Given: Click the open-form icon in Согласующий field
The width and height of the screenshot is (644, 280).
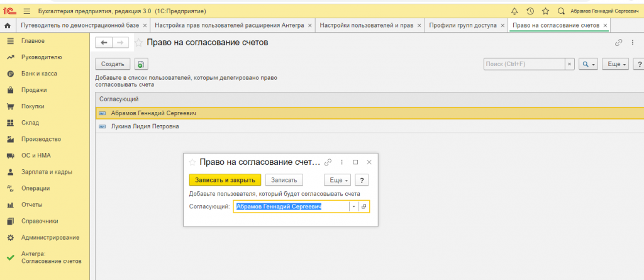Looking at the screenshot, I should 364,206.
